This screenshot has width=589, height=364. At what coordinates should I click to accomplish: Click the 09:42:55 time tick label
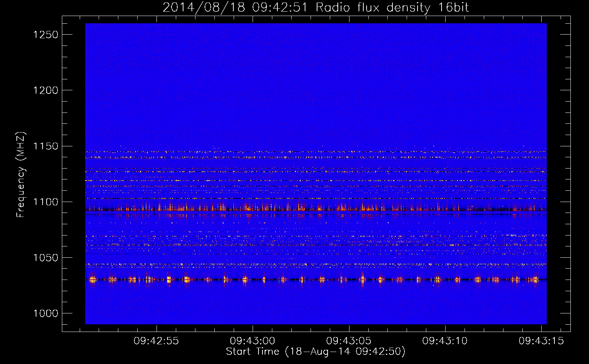(x=156, y=341)
